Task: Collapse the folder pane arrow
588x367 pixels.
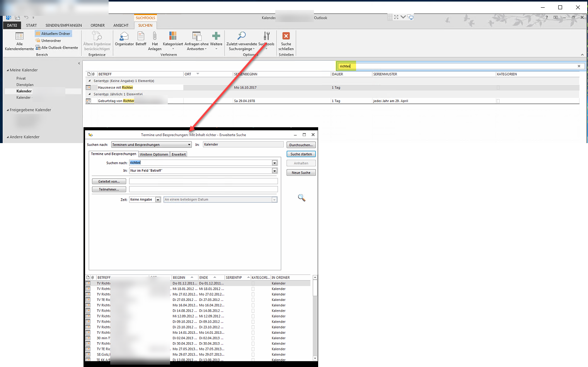Action: 79,63
